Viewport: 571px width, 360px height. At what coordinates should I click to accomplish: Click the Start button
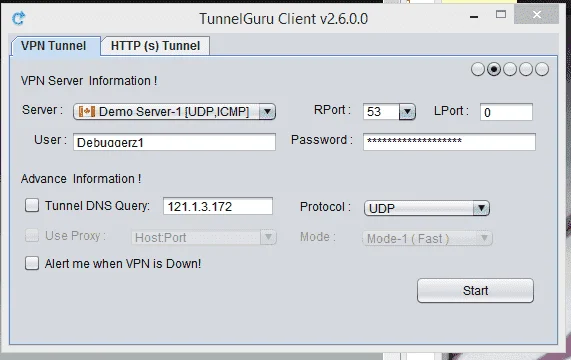[475, 290]
